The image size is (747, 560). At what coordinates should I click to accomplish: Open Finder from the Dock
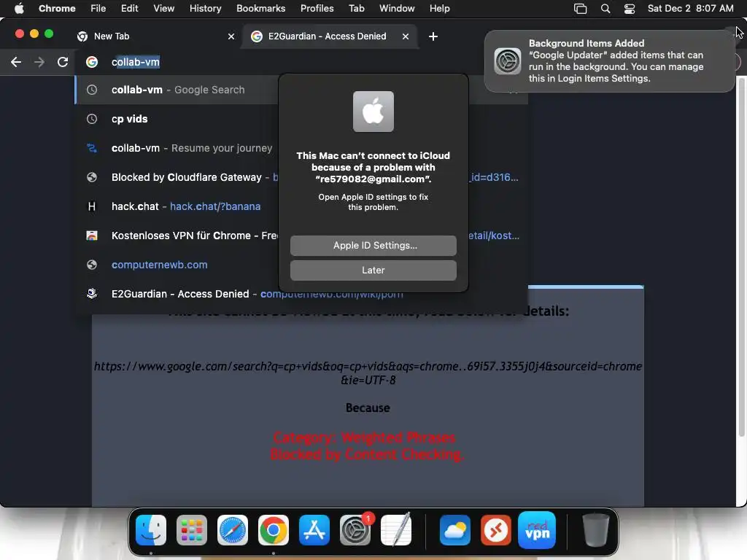point(151,530)
